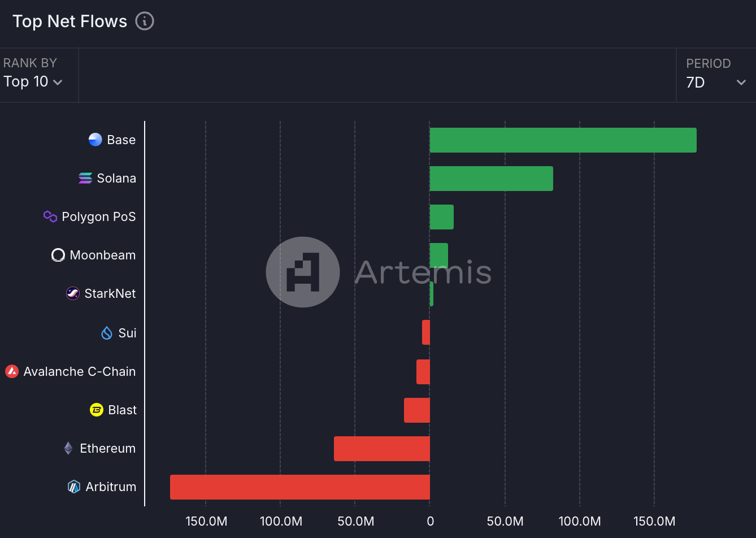Click the Avalanche C-Chain logo icon
Viewport: 756px width, 538px height.
click(12, 371)
